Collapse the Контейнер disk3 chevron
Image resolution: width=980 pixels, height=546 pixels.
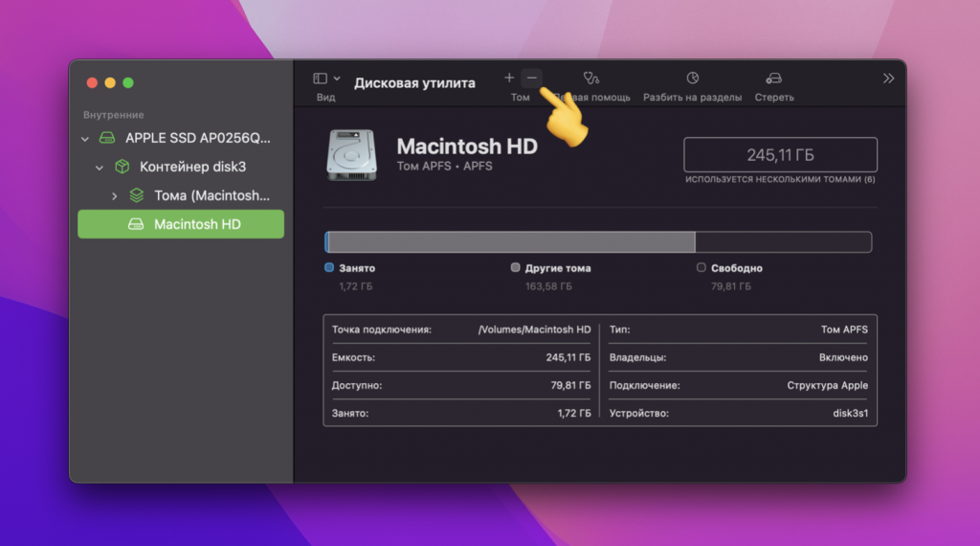(x=100, y=168)
